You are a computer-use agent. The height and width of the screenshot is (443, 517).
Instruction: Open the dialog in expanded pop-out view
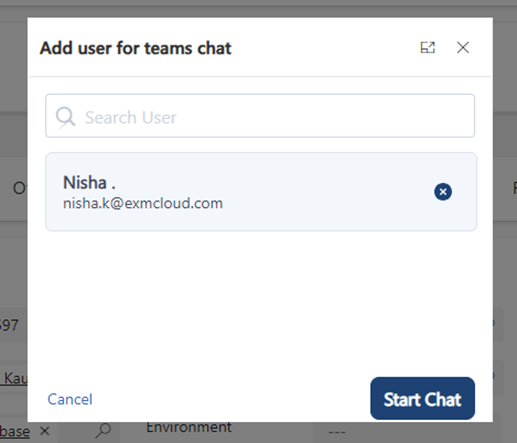coord(427,48)
